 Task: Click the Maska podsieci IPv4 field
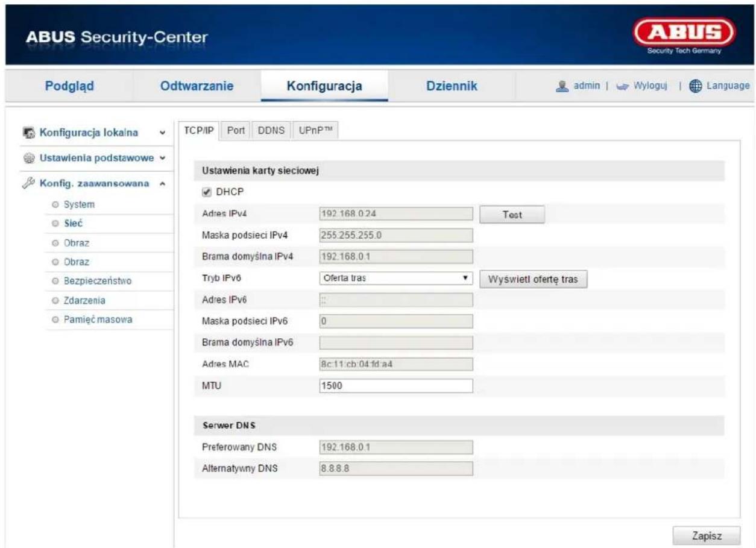[x=395, y=236]
